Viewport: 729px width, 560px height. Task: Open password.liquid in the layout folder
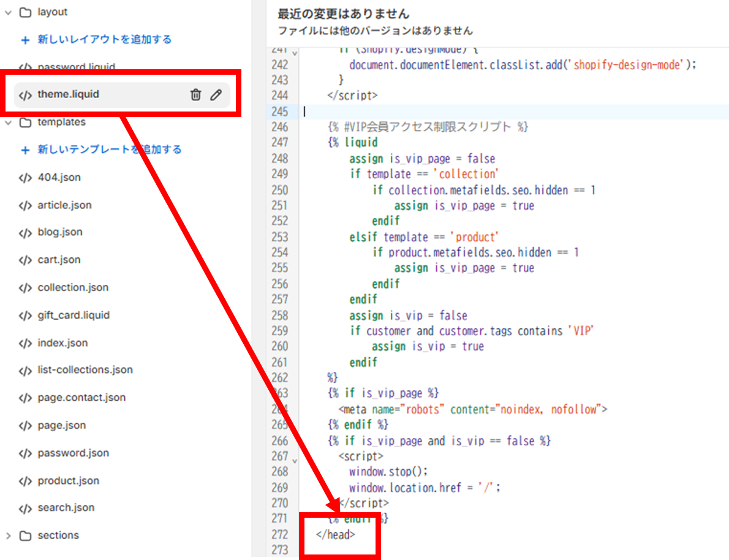pyautogui.click(x=76, y=67)
